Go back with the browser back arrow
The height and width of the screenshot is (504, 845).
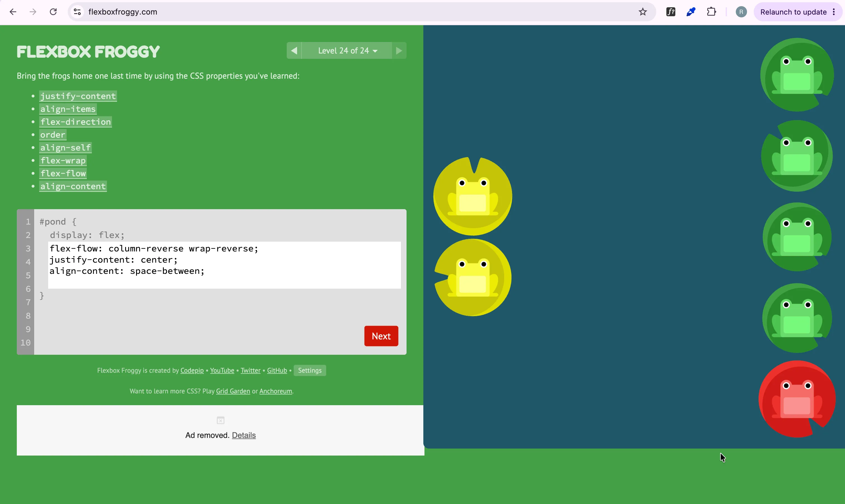click(13, 12)
